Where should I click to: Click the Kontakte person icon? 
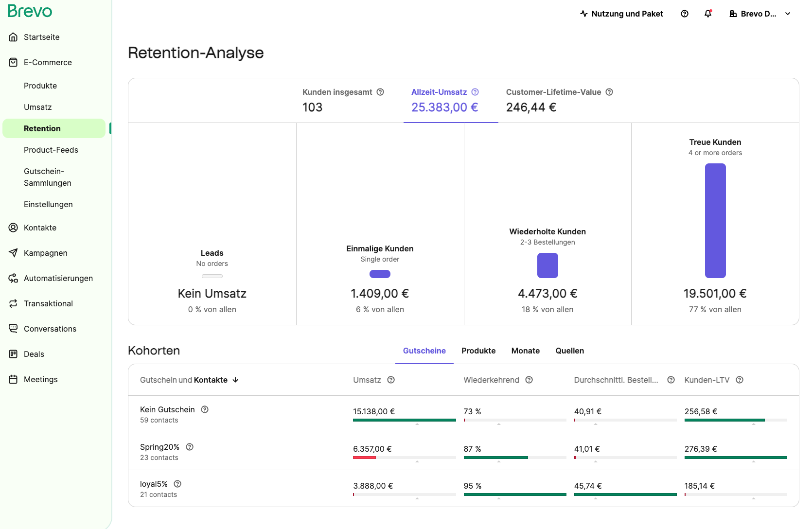(14, 228)
